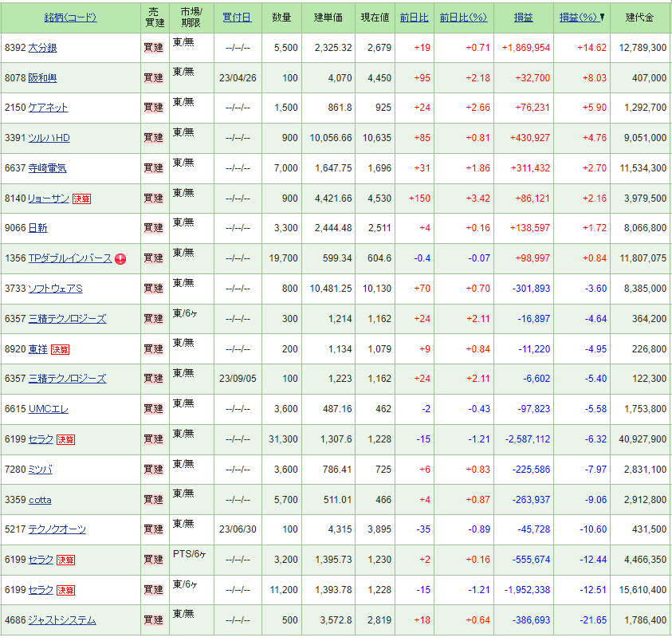Sort by the 損益 column header
Image resolution: width=672 pixels, height=641 pixels.
coord(523,18)
